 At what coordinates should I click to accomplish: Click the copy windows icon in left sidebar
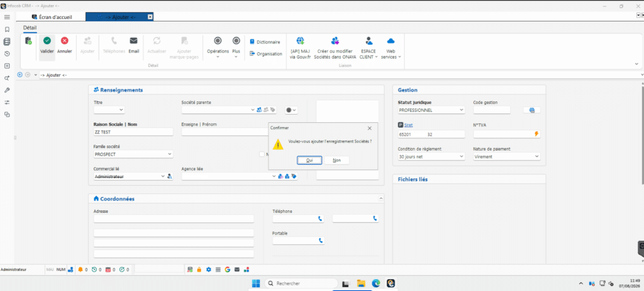[x=7, y=115]
